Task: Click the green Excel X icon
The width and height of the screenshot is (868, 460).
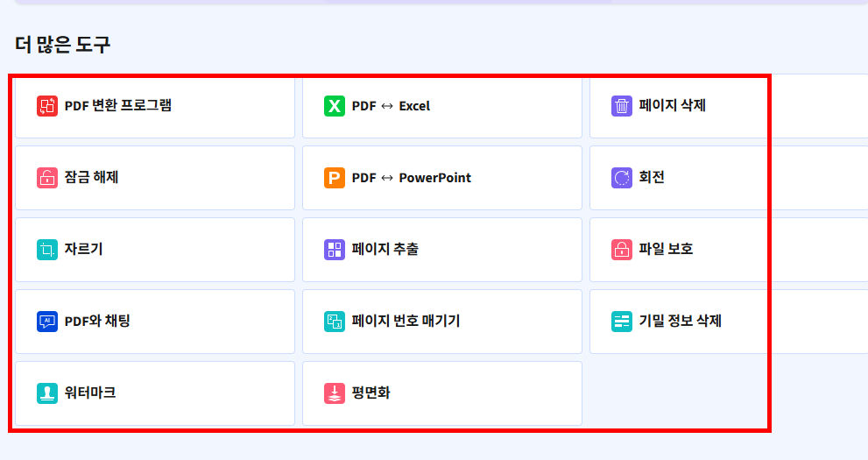Action: (335, 106)
